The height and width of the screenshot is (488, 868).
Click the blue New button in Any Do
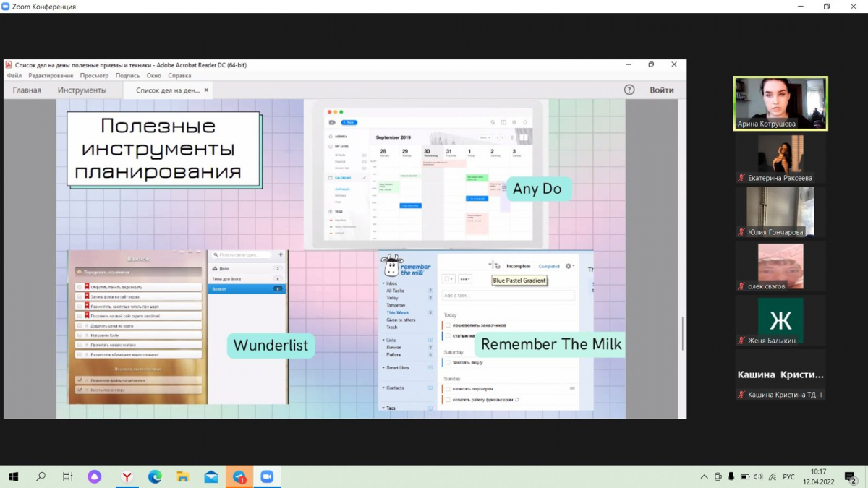(349, 122)
